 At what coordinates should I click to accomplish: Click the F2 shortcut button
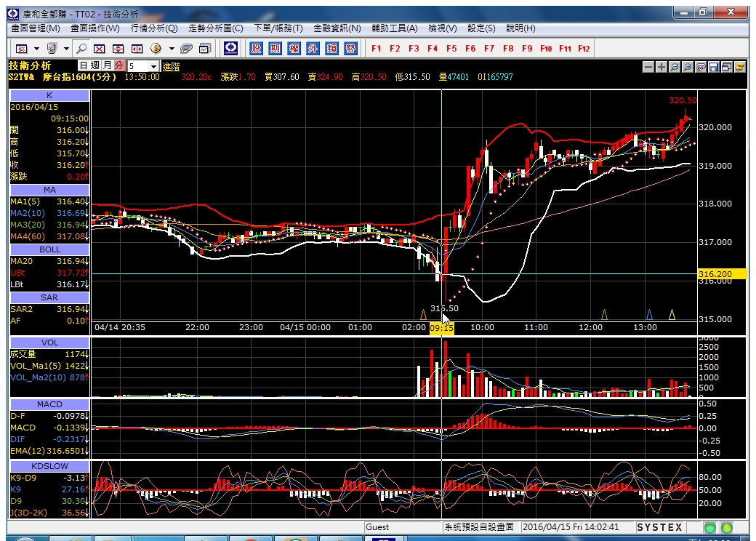coord(395,48)
